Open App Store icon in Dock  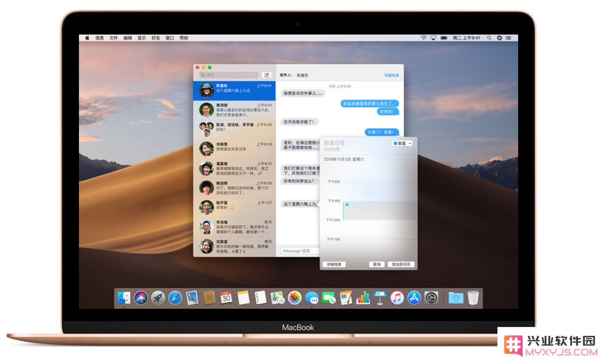coord(414,298)
